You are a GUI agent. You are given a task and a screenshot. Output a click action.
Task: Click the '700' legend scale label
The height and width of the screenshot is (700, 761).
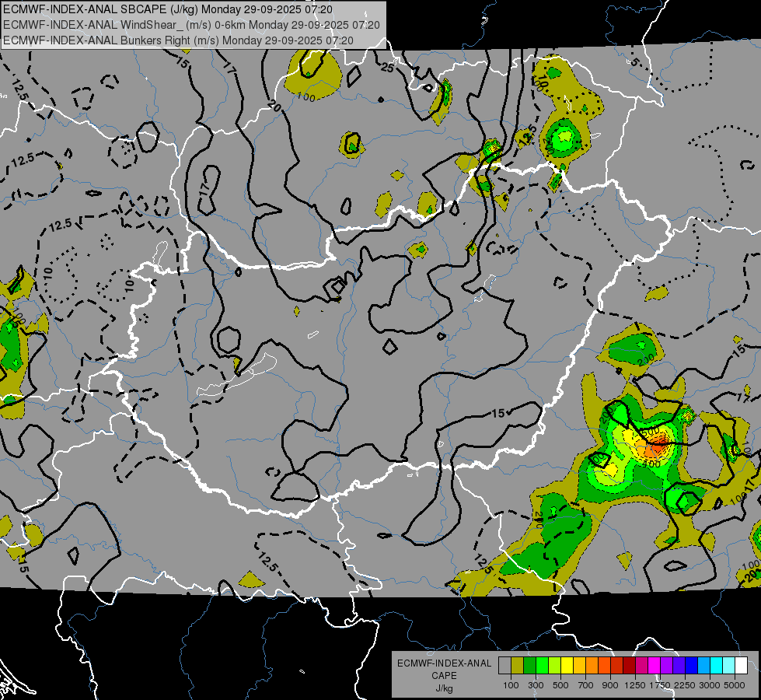pyautogui.click(x=586, y=685)
